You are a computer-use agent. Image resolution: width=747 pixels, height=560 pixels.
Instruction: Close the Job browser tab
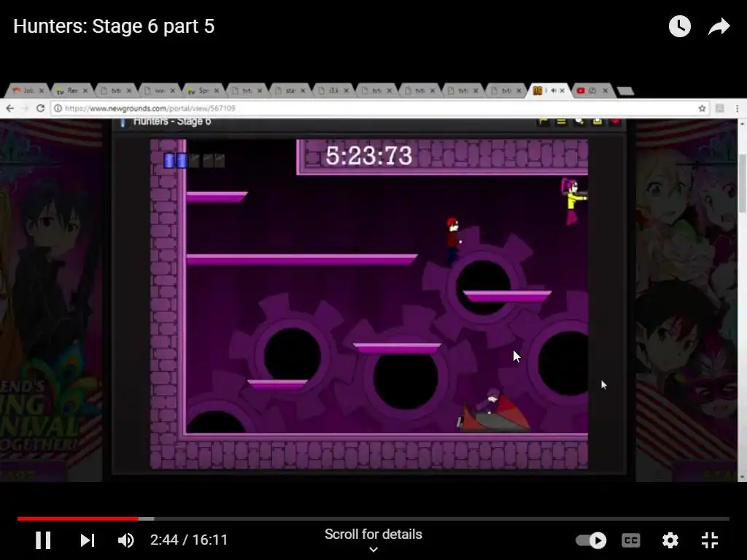42,90
